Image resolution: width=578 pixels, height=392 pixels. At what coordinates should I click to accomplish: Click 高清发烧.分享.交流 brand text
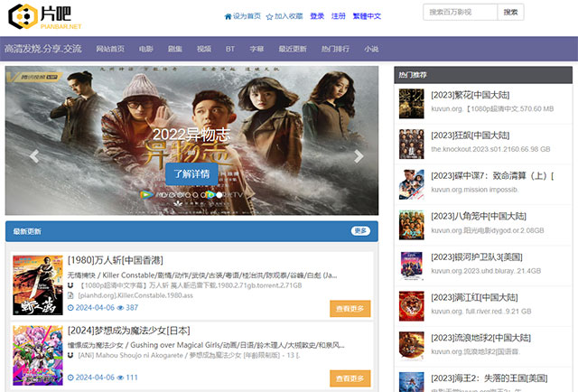(x=43, y=49)
